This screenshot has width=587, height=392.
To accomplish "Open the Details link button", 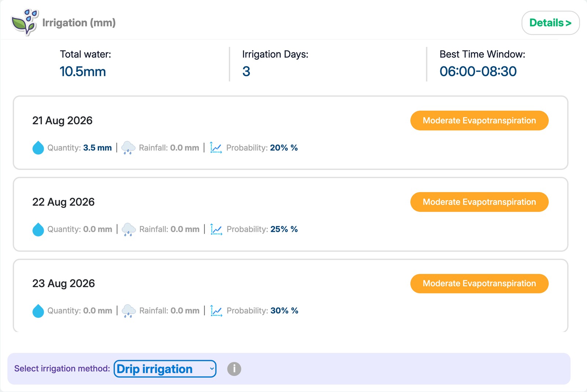I will [551, 23].
